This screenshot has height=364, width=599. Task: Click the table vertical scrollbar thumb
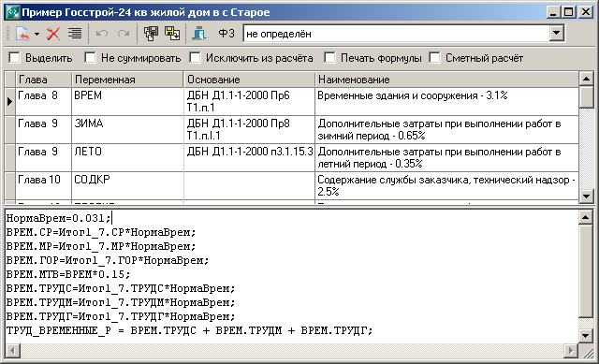(x=586, y=97)
